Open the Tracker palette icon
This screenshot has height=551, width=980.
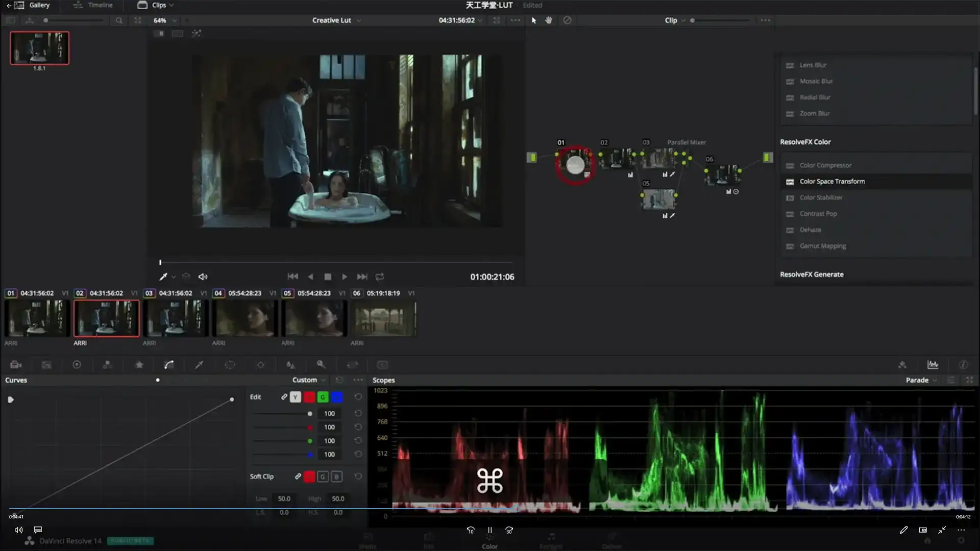pos(260,365)
